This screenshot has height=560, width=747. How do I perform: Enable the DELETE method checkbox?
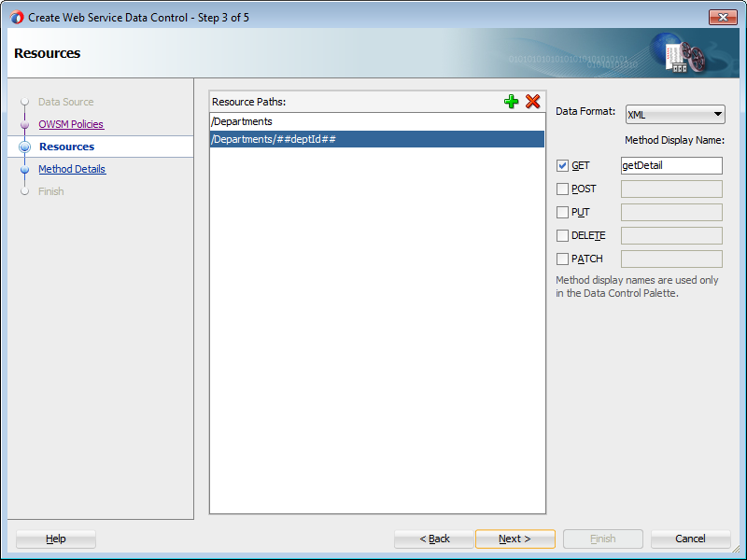tap(562, 236)
